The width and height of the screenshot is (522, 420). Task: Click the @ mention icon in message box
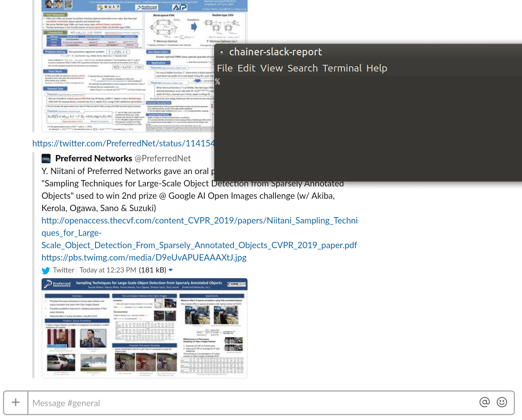click(x=485, y=402)
